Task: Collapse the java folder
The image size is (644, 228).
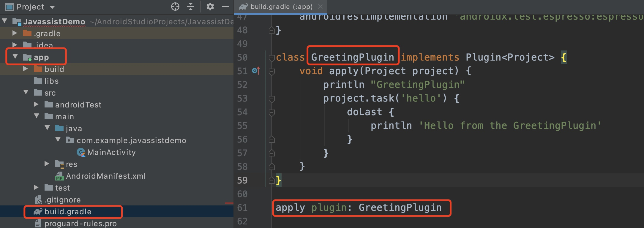Action: pyautogui.click(x=47, y=128)
